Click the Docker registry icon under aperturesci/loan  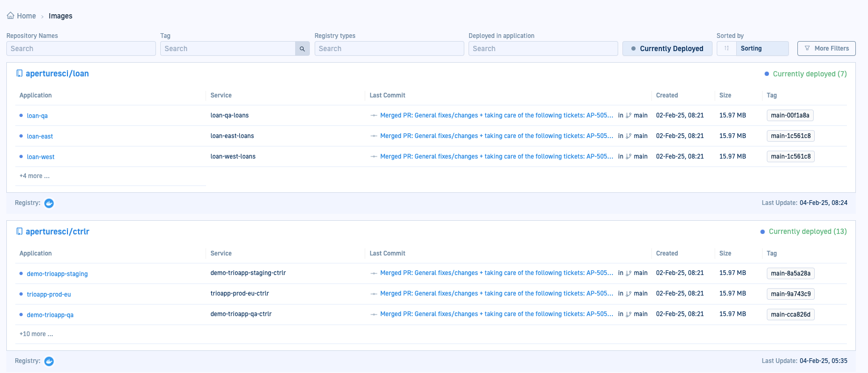point(49,203)
